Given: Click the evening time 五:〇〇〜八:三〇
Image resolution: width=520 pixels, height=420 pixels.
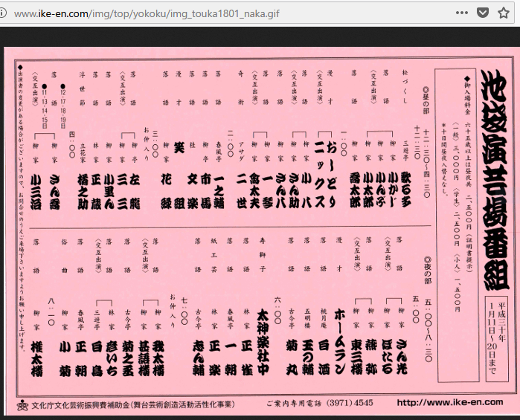Looking at the screenshot, I should [x=428, y=330].
